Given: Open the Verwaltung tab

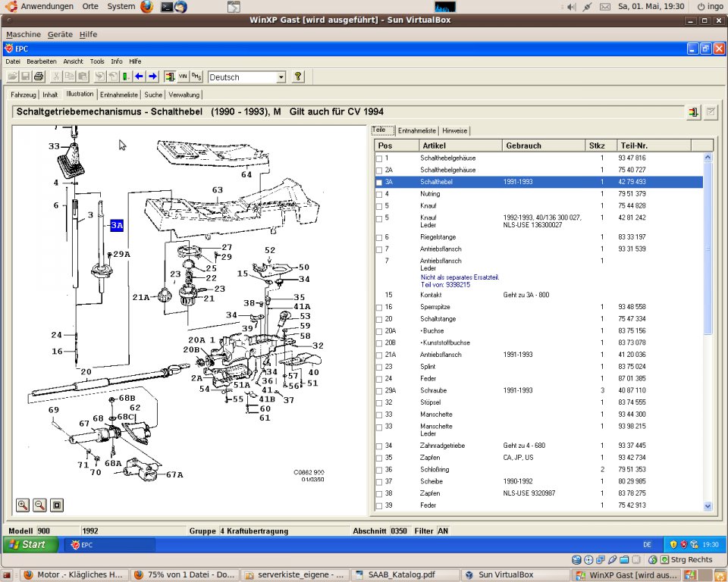Looking at the screenshot, I should tap(184, 95).
